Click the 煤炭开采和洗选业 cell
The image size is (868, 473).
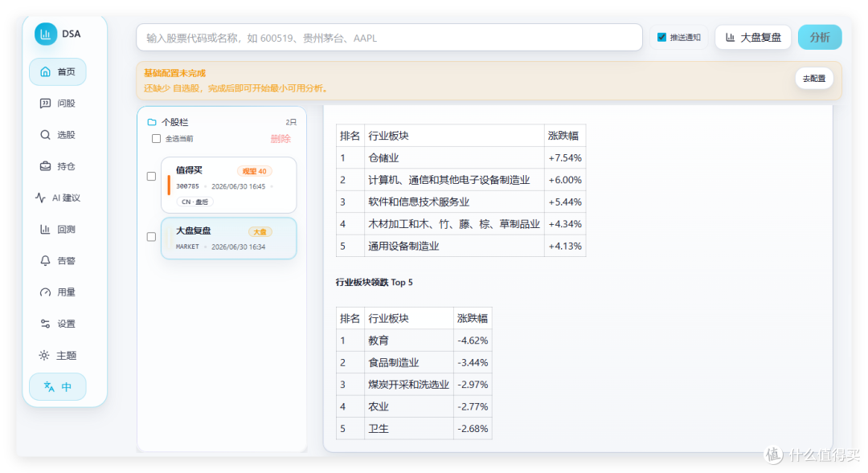(x=408, y=385)
